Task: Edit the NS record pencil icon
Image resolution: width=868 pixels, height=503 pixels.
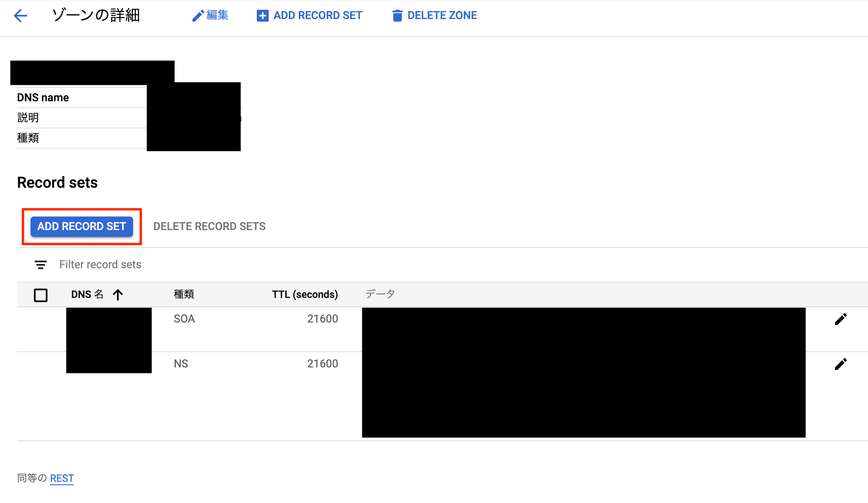Action: 840,364
